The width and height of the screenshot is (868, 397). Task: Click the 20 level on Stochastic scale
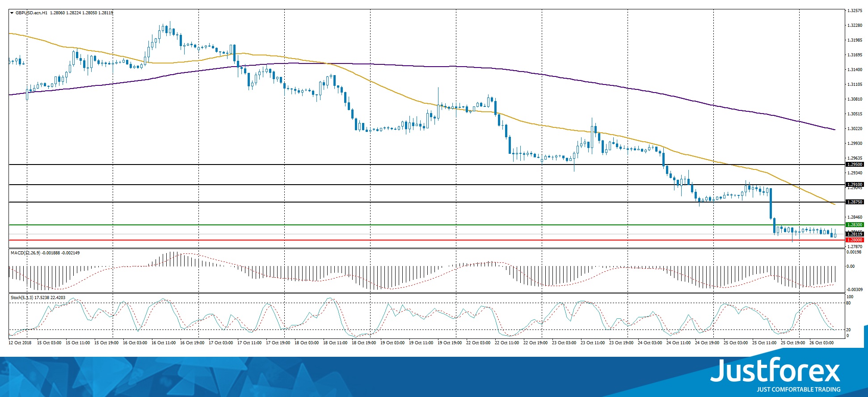pyautogui.click(x=849, y=330)
